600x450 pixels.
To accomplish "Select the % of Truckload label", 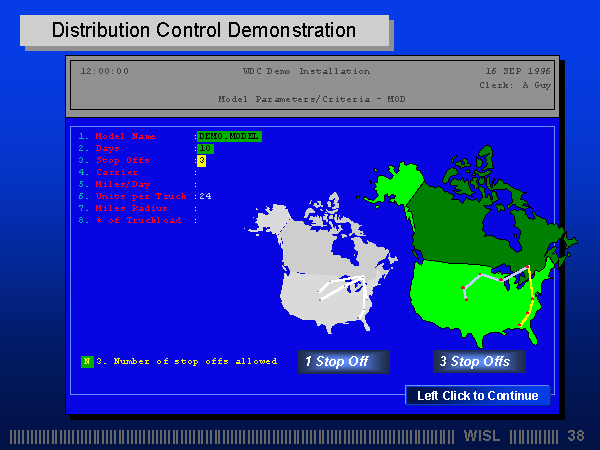I will [138, 220].
